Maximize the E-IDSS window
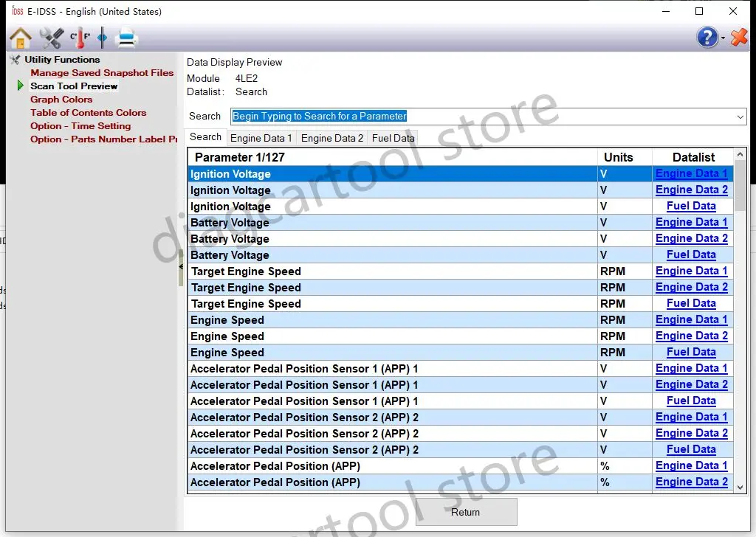This screenshot has width=756, height=537. 699,11
